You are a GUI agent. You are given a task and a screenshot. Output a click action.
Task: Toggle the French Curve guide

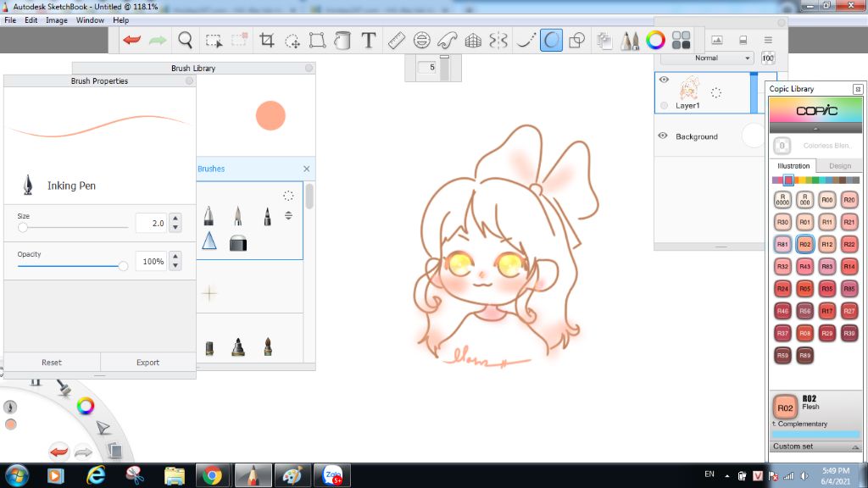(x=448, y=40)
